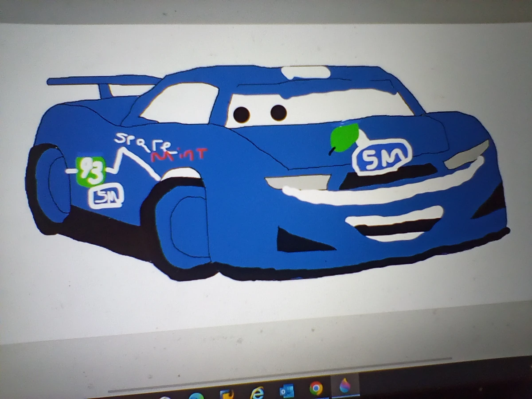Click the white SM badge on the hood
The height and width of the screenshot is (399, 532).
382,157
